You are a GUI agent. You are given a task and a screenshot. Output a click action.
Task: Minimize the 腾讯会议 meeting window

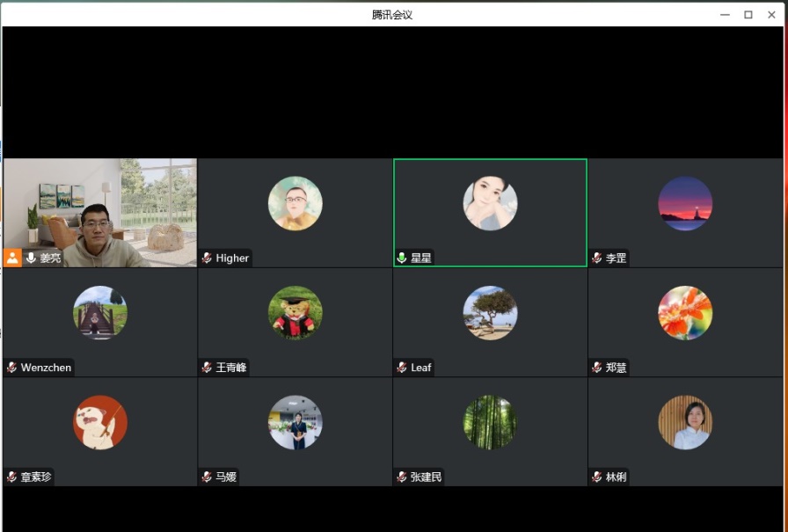[725, 14]
